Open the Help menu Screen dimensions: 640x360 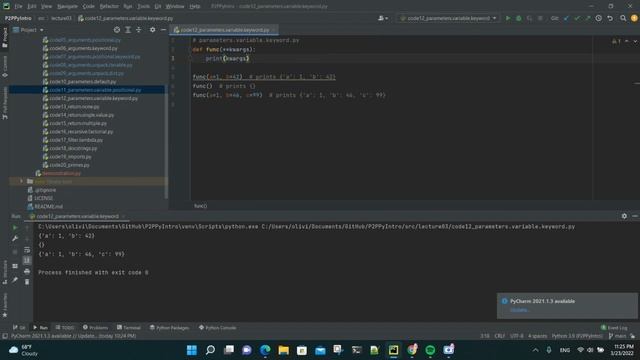pos(195,6)
